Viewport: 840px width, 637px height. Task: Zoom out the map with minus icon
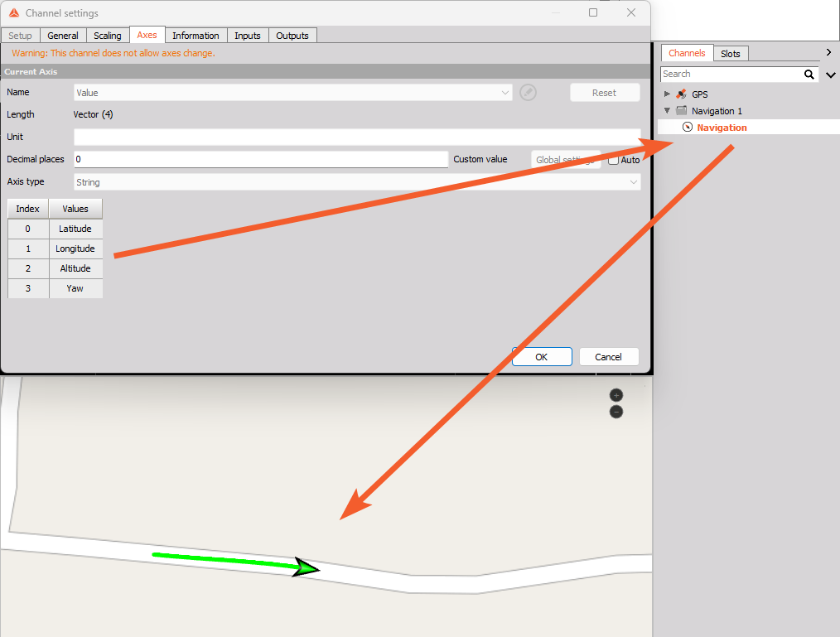tap(616, 412)
